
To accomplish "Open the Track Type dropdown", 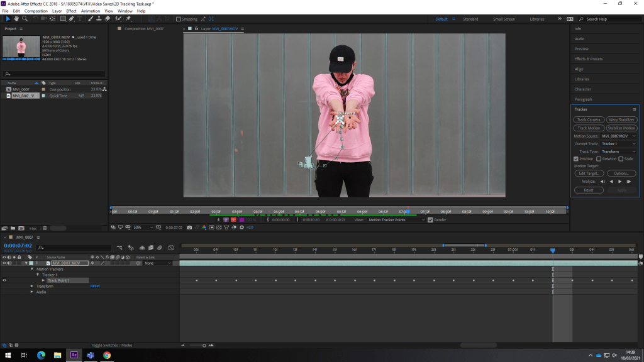I will (619, 151).
